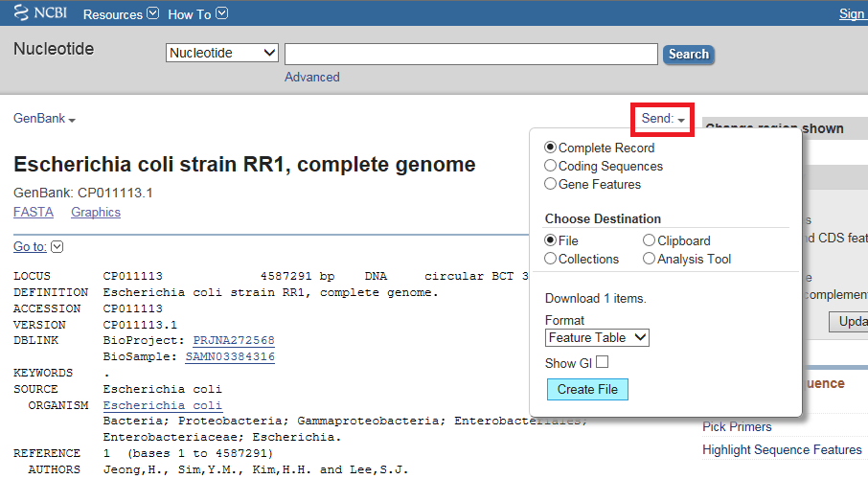The height and width of the screenshot is (479, 868).
Task: Open the database selector combo box
Action: point(222,54)
